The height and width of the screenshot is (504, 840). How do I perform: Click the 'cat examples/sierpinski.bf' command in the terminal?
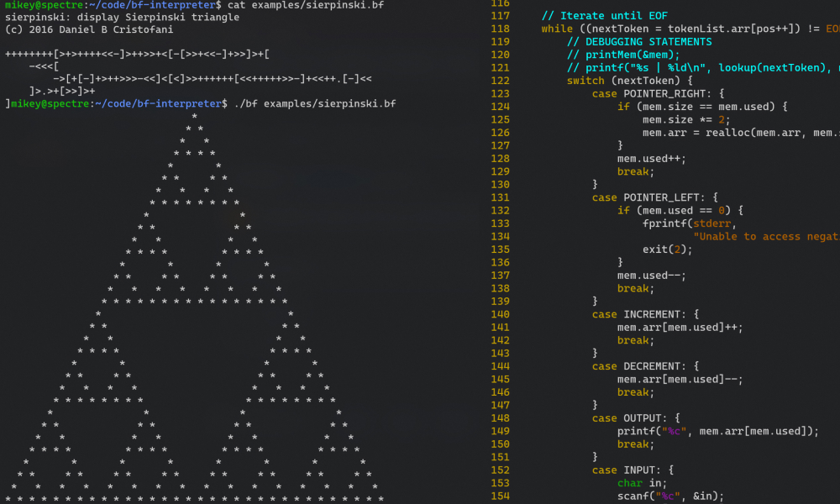tap(306, 5)
